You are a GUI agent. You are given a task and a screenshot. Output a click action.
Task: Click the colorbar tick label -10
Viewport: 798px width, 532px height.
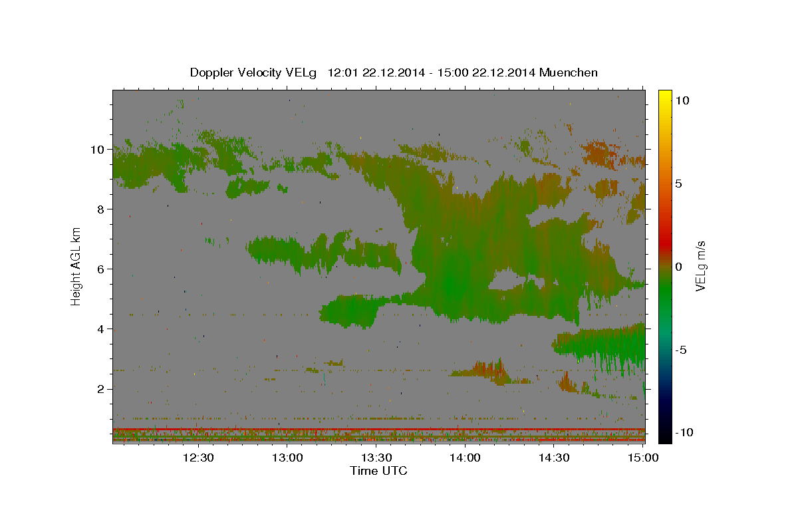(684, 432)
